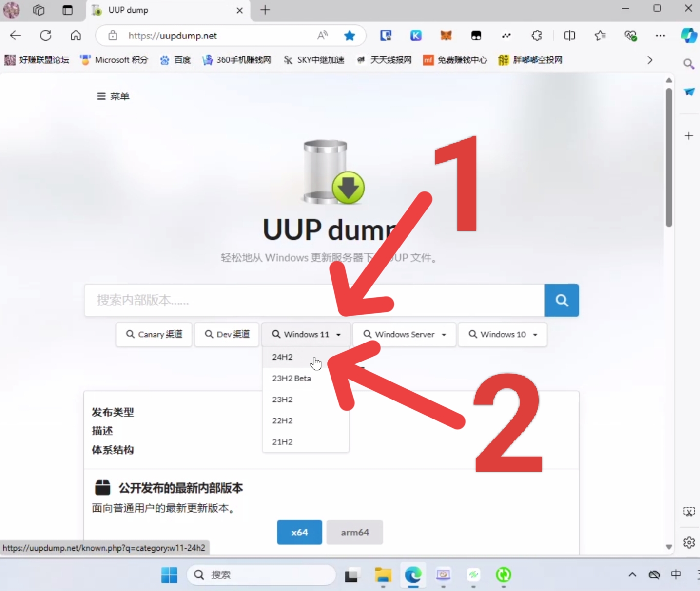Click into the build search field
This screenshot has height=591, width=700.
point(314,300)
